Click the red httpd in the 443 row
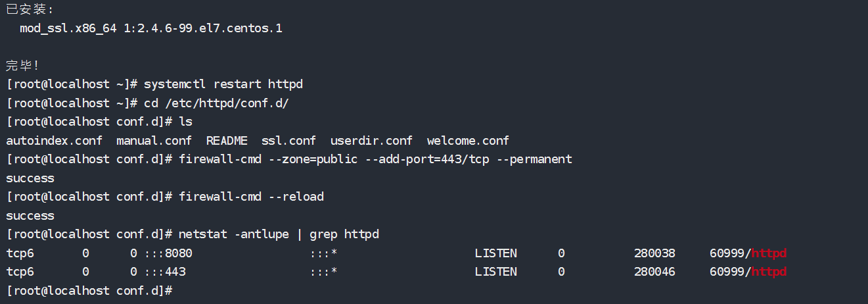 click(x=769, y=272)
